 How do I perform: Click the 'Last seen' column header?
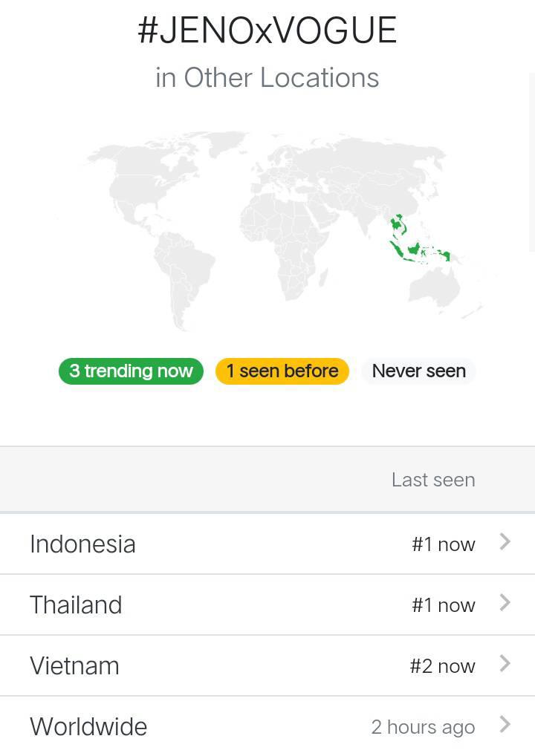point(433,480)
